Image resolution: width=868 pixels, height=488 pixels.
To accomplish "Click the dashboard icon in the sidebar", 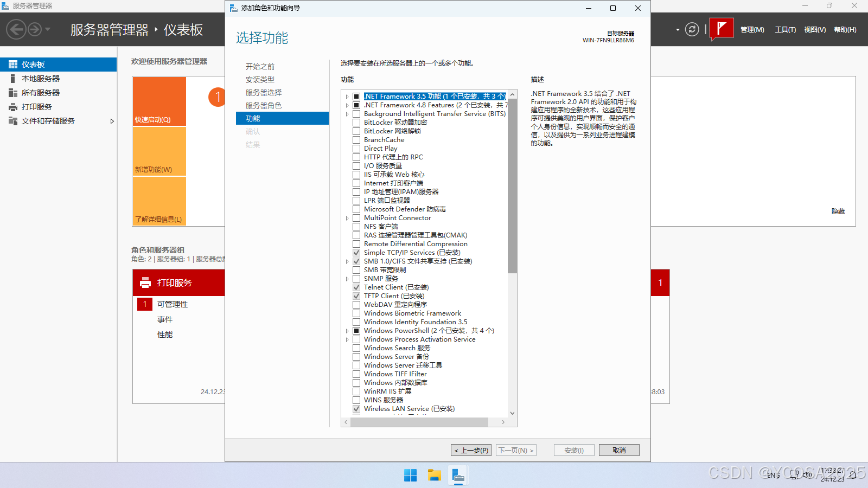I will [x=13, y=65].
